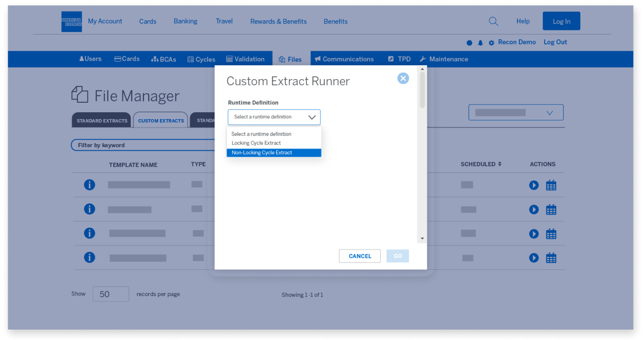Click the info icon on third row

(x=89, y=233)
